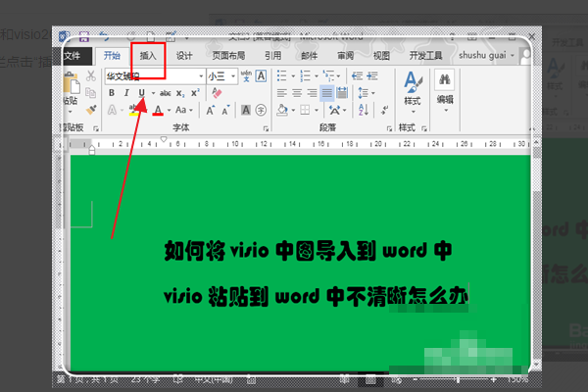The image size is (588, 392).
Task: Open the 样式 Styles pane launcher
Action: pos(424,128)
